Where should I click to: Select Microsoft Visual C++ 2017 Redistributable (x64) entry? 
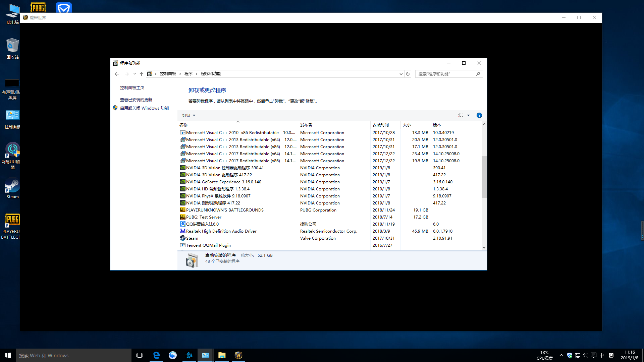click(329, 154)
